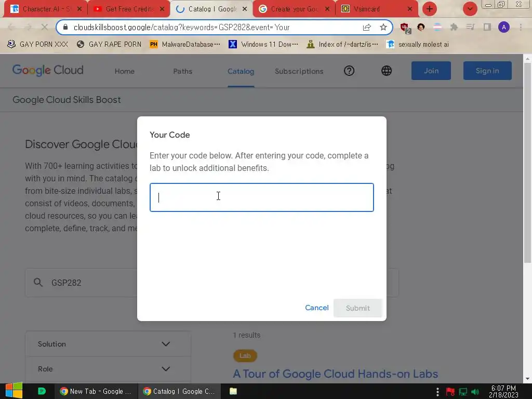
Task: Click the address bar URL
Action: pos(181,28)
